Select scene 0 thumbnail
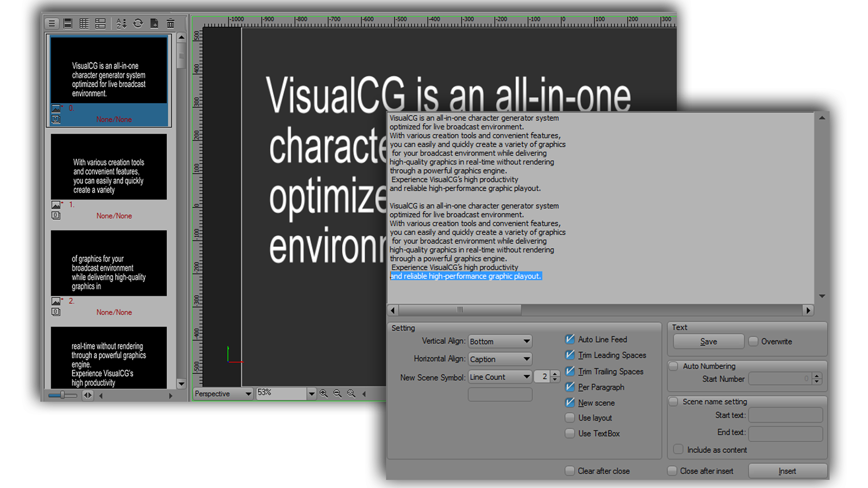This screenshot has height=488, width=868. [108, 70]
